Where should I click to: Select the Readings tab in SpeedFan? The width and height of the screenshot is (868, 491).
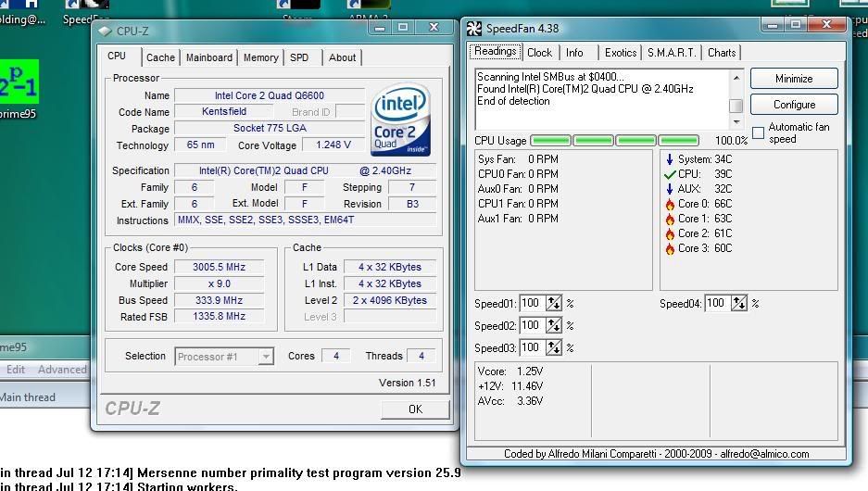click(496, 52)
